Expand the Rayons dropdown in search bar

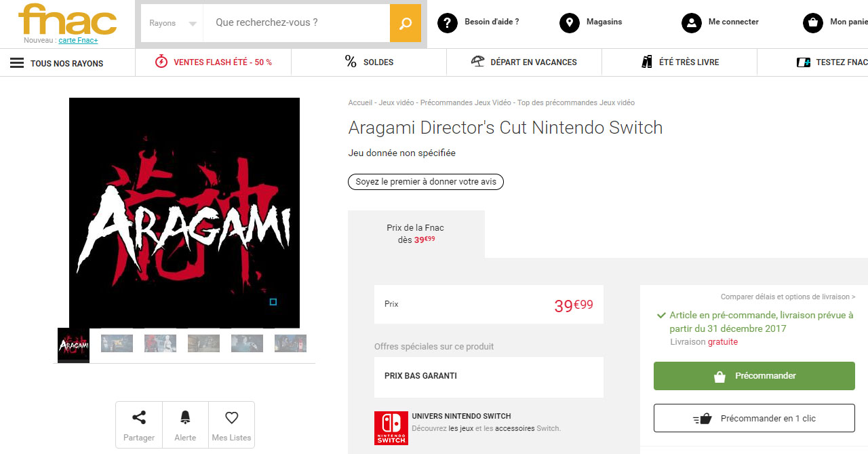(x=172, y=23)
